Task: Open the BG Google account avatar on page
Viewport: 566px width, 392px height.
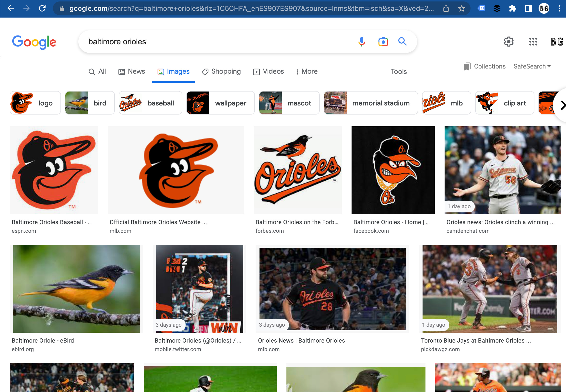Action: [557, 42]
